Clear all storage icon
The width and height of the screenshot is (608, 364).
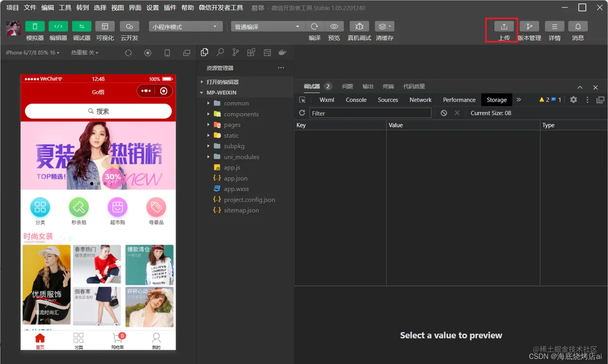click(x=444, y=113)
